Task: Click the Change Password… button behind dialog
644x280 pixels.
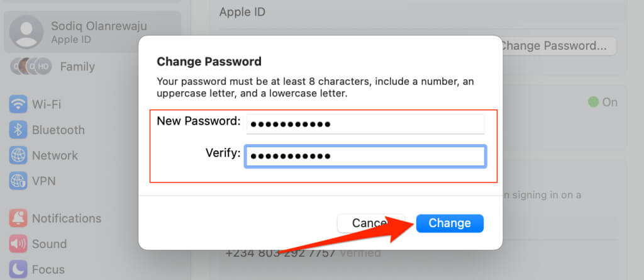Action: pyautogui.click(x=558, y=46)
